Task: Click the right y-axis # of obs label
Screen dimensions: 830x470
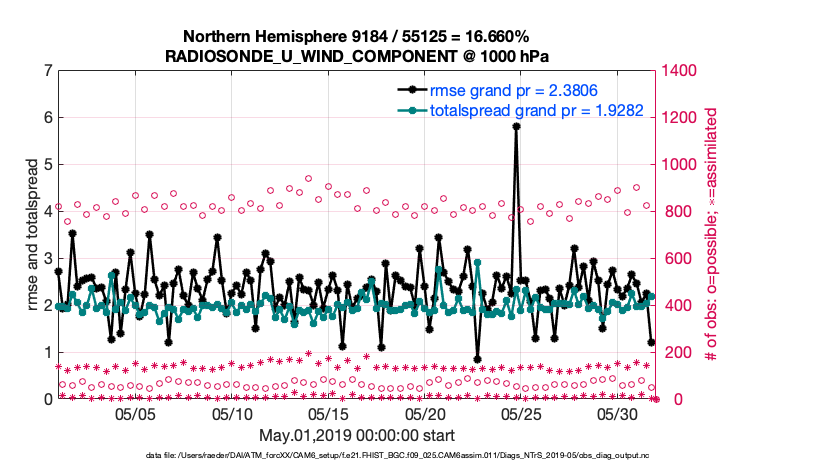Action: 712,235
